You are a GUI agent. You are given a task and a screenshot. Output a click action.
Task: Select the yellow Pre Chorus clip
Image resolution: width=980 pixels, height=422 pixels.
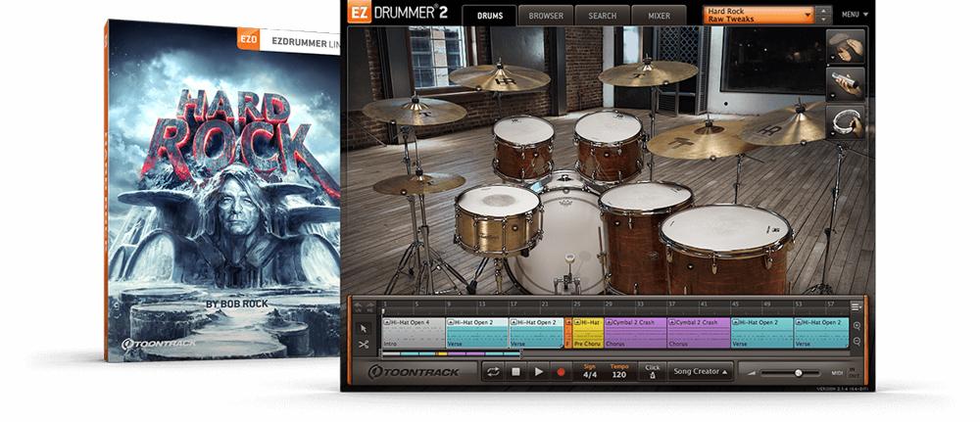587,333
